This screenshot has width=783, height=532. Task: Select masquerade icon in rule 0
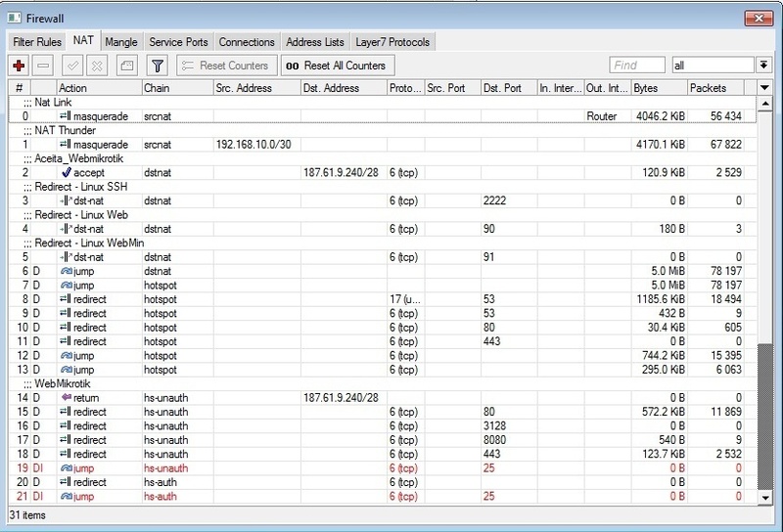click(66, 115)
